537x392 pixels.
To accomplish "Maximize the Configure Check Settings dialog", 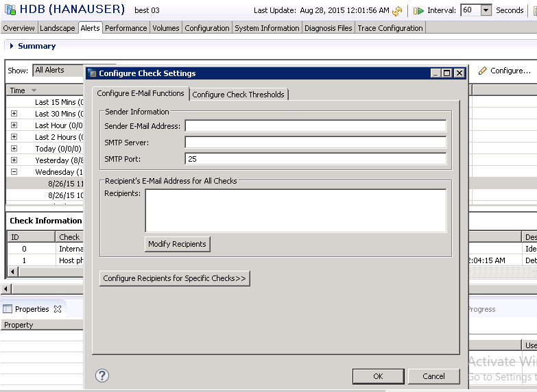I will click(447, 73).
